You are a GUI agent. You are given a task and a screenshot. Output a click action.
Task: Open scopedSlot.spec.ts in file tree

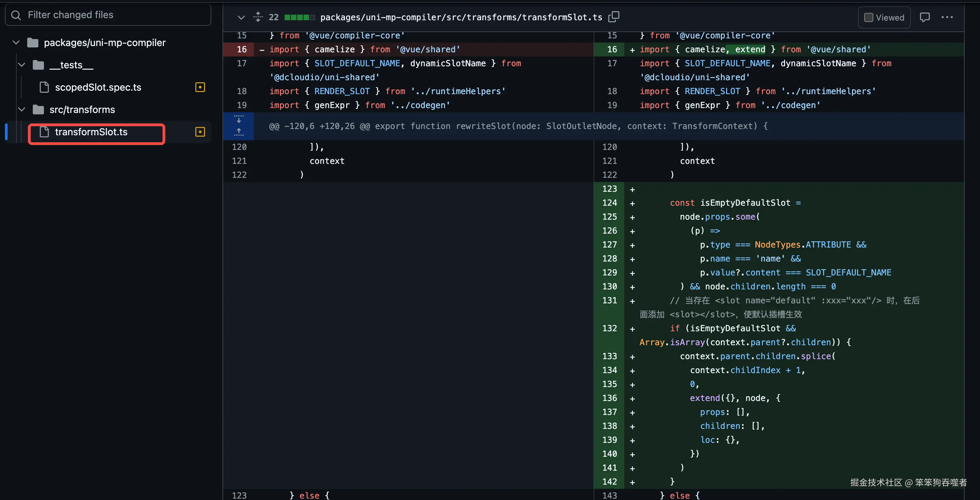pos(98,88)
